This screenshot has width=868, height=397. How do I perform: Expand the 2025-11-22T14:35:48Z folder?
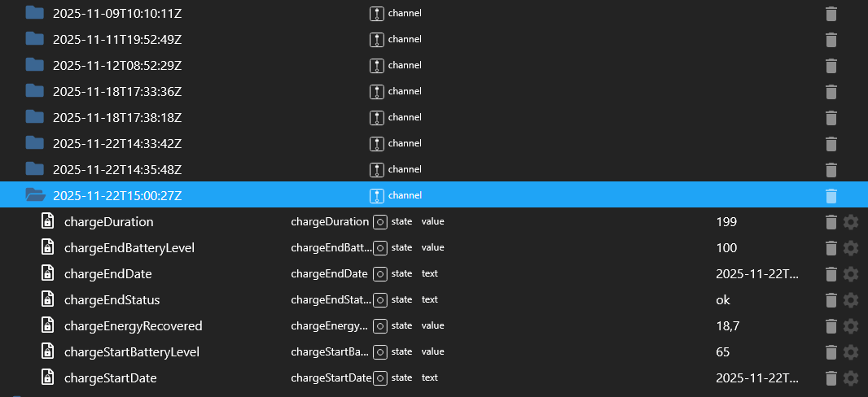(x=34, y=169)
